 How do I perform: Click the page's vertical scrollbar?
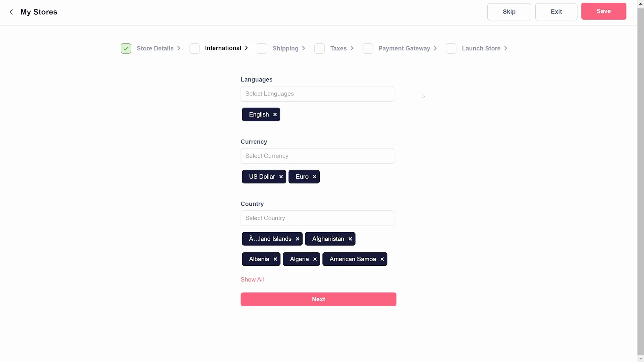pyautogui.click(x=641, y=181)
